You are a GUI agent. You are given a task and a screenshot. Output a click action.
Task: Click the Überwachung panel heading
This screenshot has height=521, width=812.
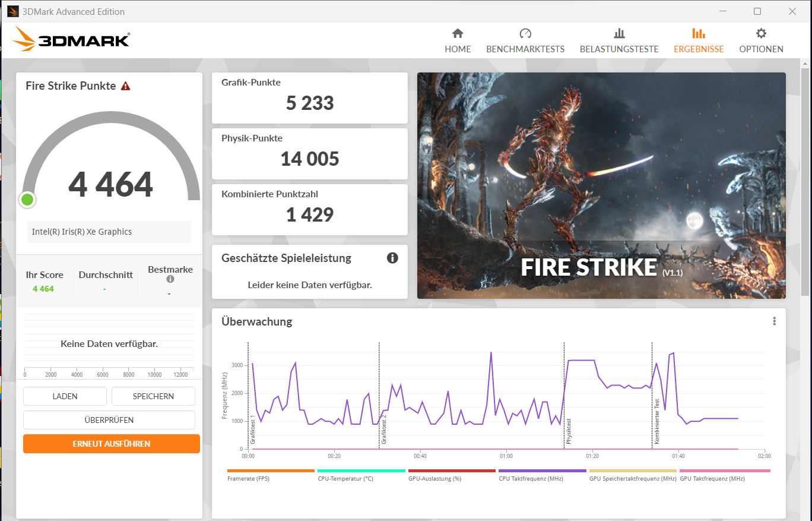(x=257, y=321)
